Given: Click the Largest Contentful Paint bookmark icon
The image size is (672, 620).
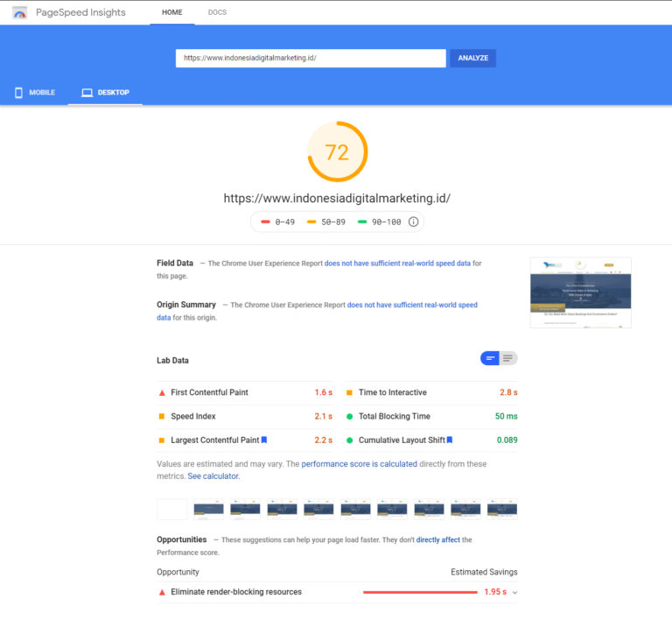Looking at the screenshot, I should [264, 440].
